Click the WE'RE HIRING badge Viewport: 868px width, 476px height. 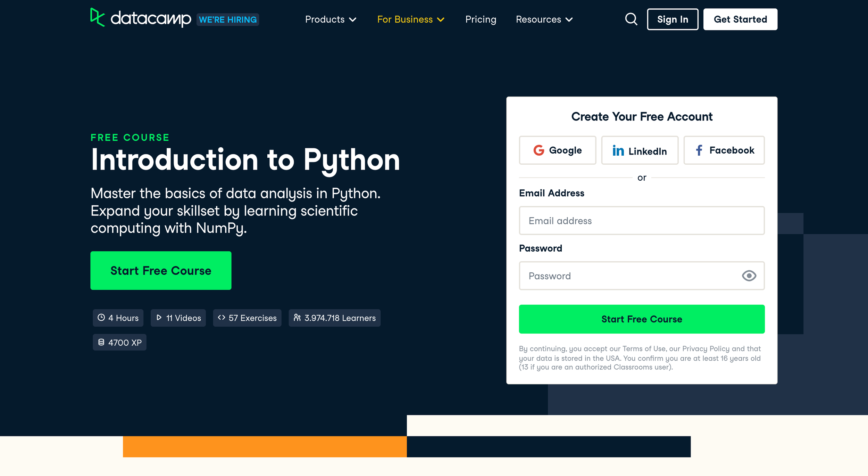[228, 19]
